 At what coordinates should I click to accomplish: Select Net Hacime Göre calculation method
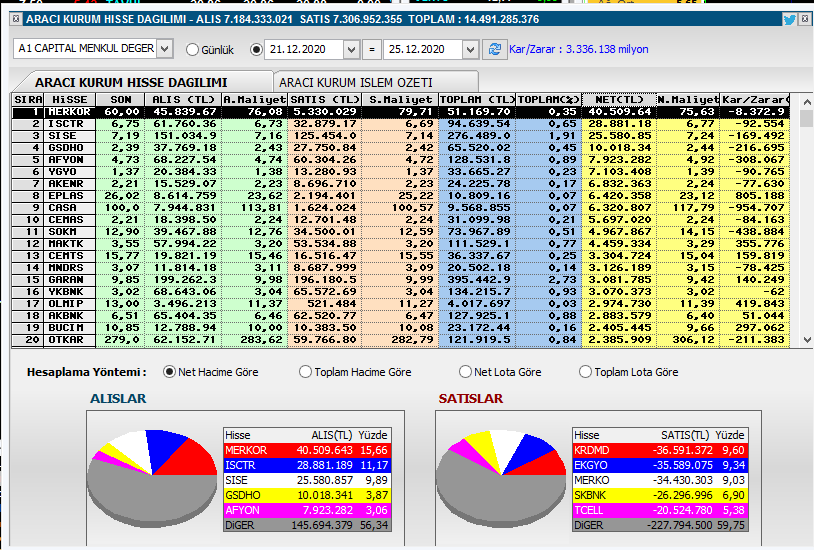coord(169,372)
